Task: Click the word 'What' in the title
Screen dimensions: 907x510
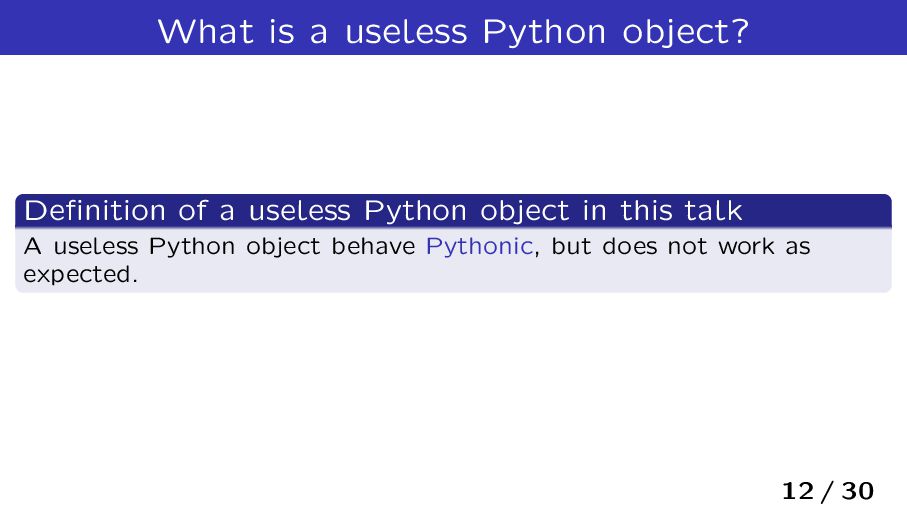Action: click(205, 31)
